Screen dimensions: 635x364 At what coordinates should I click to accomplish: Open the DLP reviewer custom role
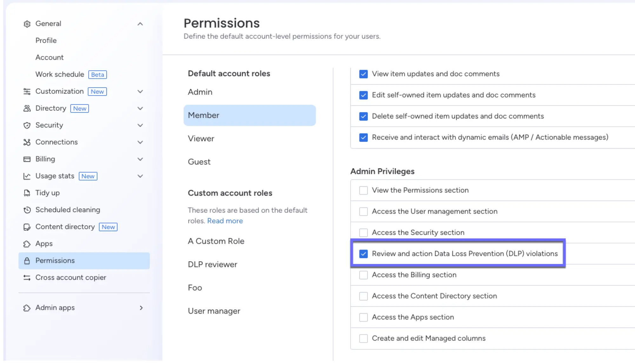[212, 264]
